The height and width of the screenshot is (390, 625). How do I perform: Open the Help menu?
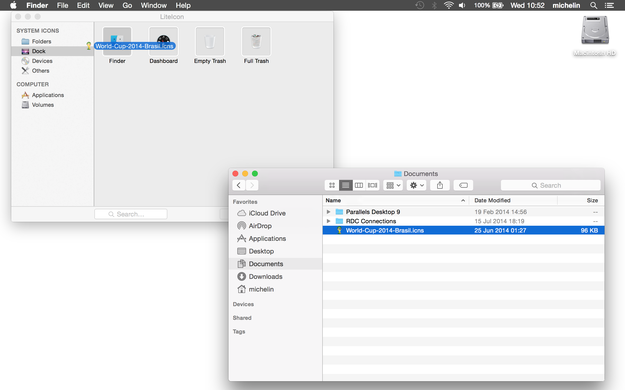pyautogui.click(x=183, y=6)
